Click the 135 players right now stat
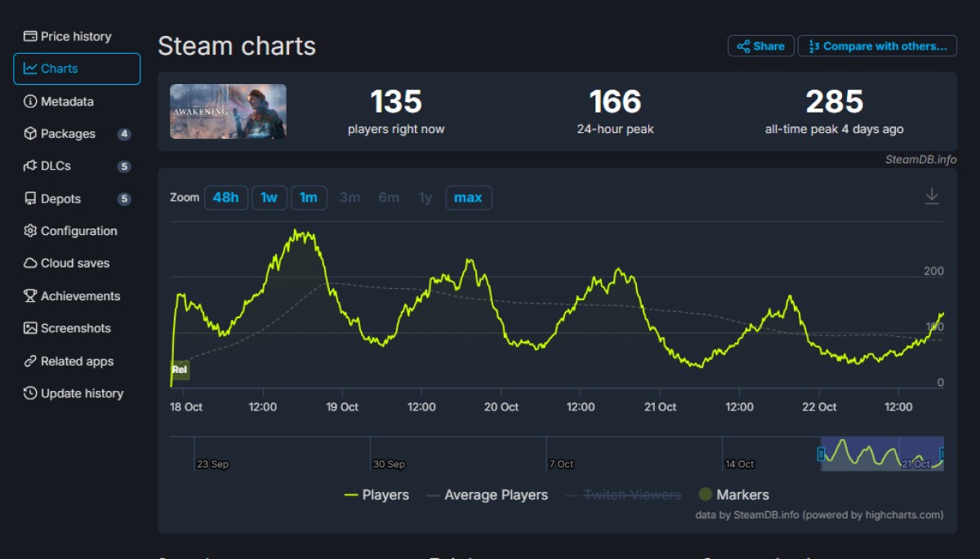The height and width of the screenshot is (559, 980). click(396, 112)
